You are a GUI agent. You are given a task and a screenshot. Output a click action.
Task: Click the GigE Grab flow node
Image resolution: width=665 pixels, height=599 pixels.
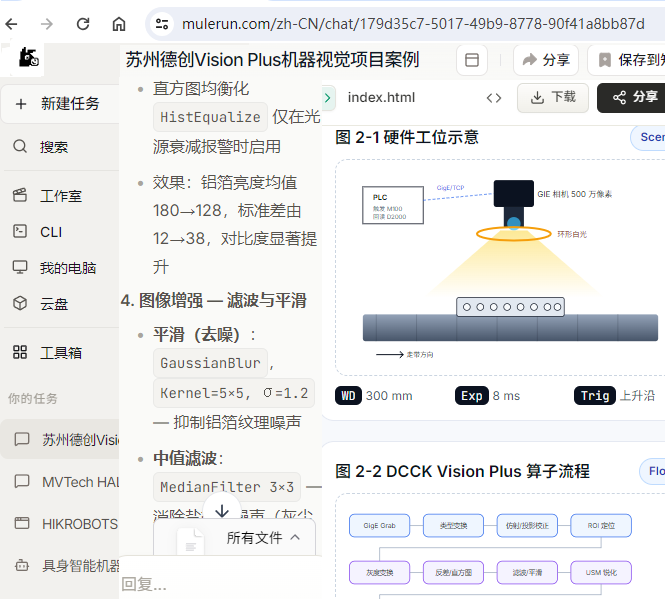pos(379,526)
